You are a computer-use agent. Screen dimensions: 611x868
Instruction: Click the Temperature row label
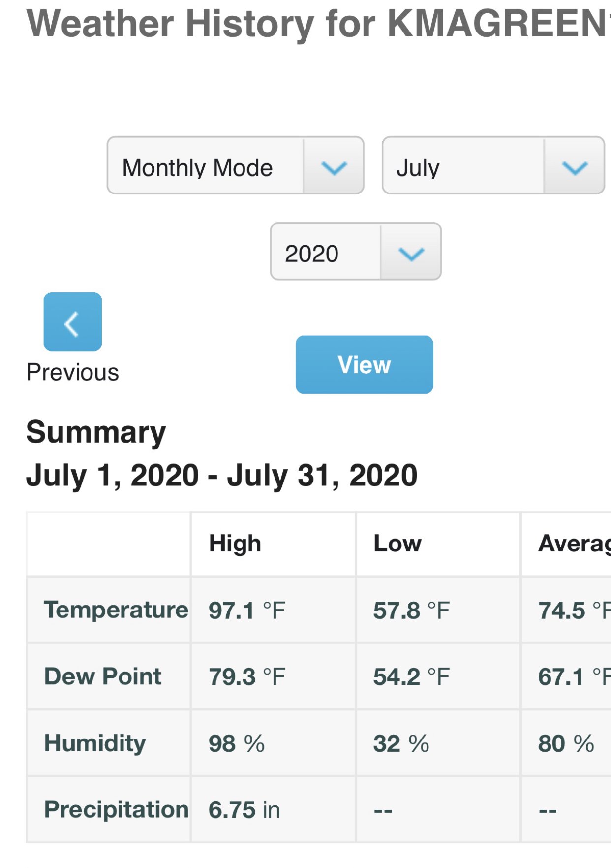pyautogui.click(x=116, y=610)
